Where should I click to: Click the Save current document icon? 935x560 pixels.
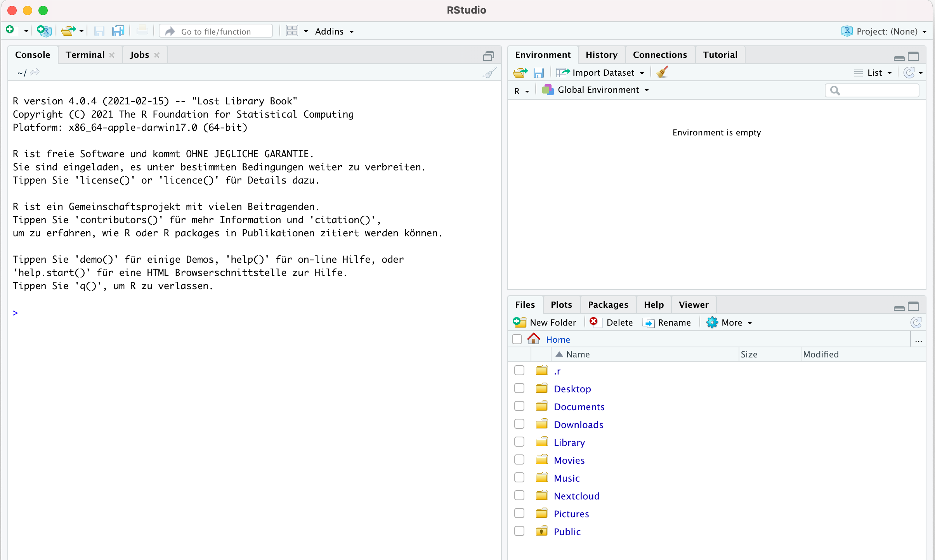click(99, 31)
